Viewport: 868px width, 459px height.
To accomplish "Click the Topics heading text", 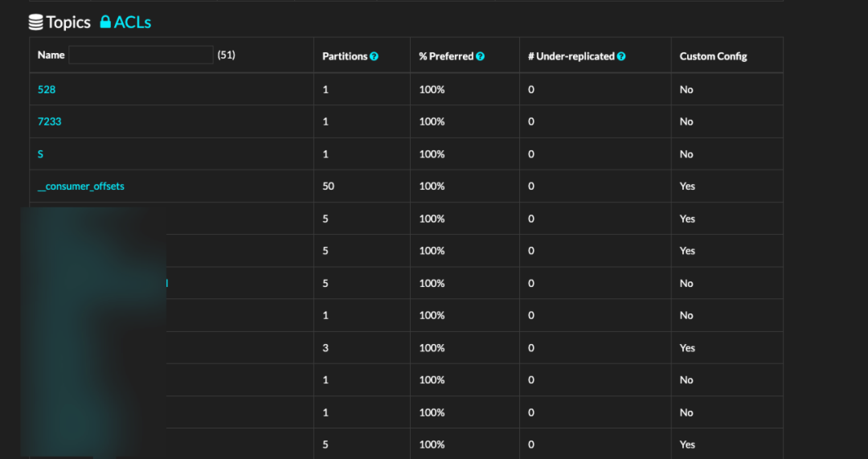I will click(x=68, y=23).
